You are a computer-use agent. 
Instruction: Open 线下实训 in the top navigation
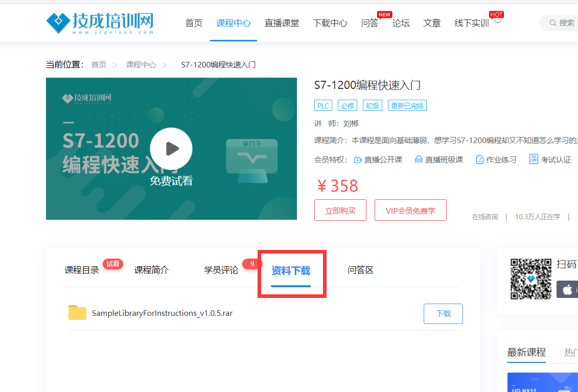tap(472, 23)
